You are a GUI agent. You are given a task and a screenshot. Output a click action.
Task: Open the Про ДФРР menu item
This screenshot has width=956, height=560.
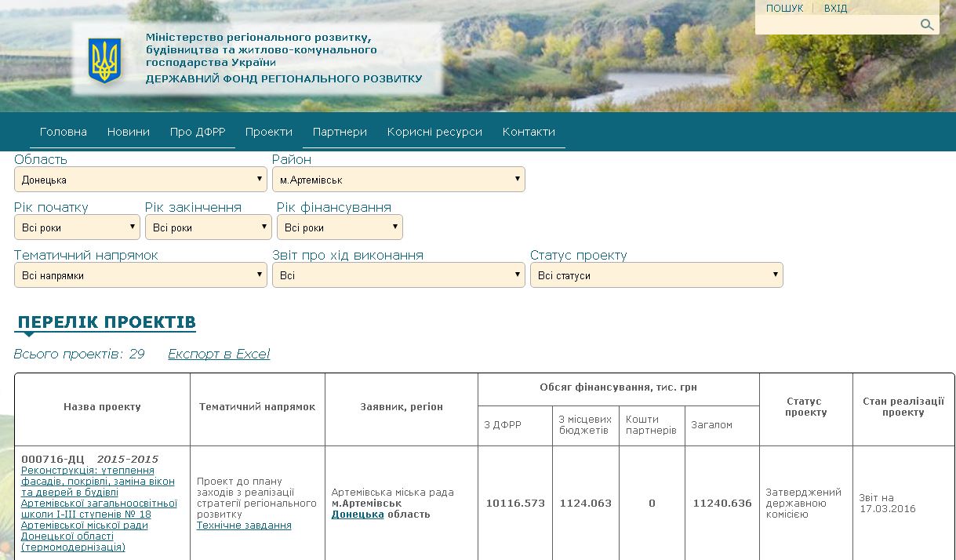[x=198, y=132]
